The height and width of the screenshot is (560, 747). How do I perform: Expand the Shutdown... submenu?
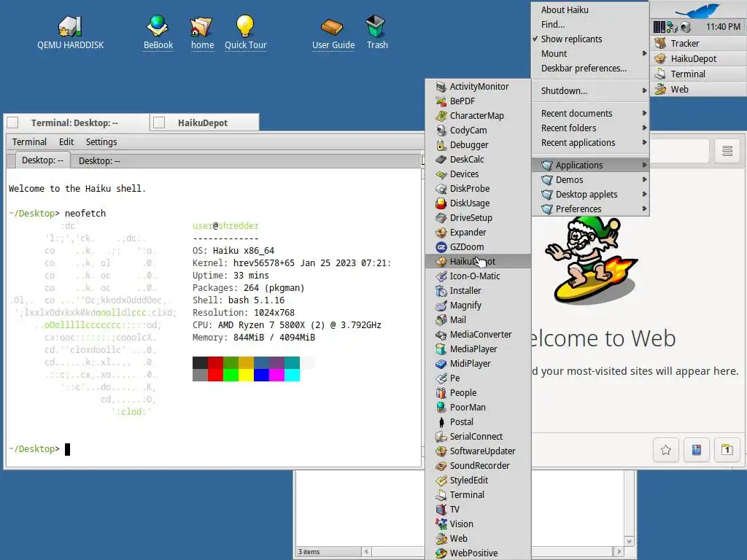pos(590,91)
